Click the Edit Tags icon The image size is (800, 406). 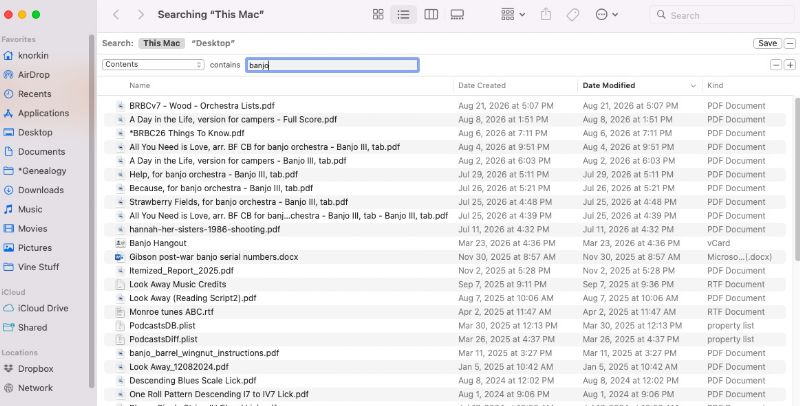[x=573, y=15]
